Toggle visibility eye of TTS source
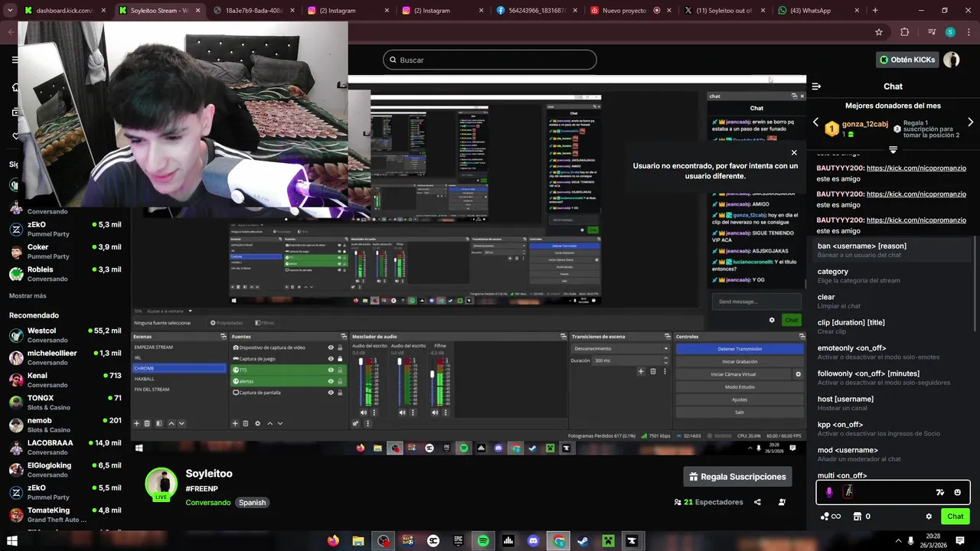 pos(331,370)
